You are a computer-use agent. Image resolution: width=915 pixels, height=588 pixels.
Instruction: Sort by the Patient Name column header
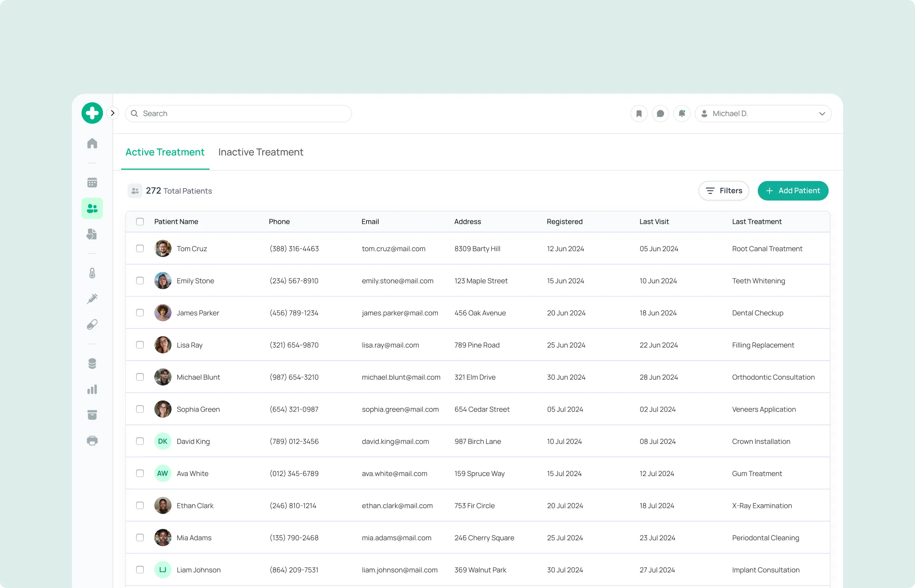pos(176,222)
